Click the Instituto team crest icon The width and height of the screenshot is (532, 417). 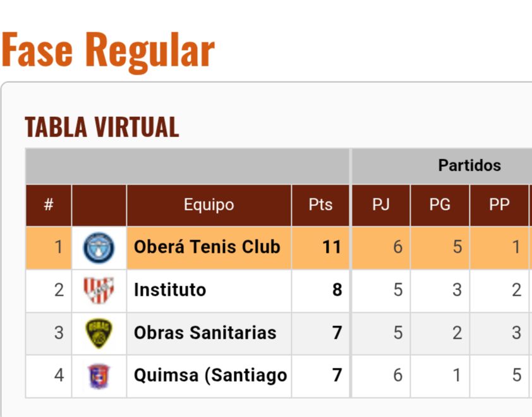pos(99,291)
